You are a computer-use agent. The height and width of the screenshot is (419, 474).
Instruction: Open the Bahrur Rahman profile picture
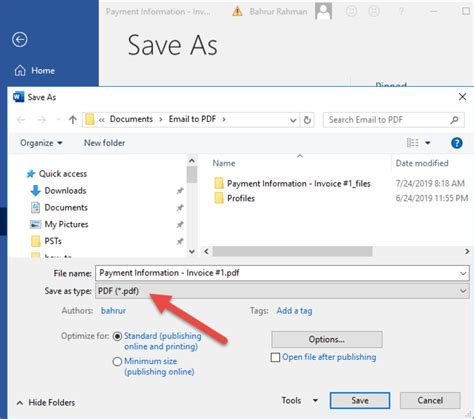coord(323,11)
